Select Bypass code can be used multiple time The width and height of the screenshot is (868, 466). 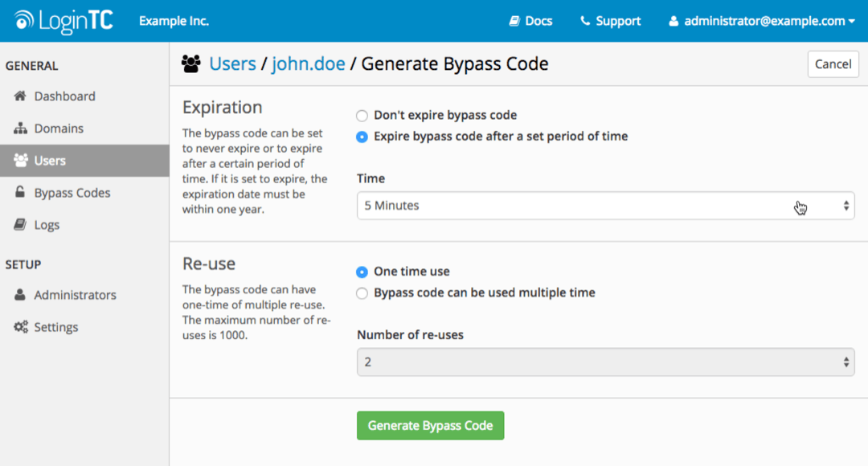tap(362, 292)
